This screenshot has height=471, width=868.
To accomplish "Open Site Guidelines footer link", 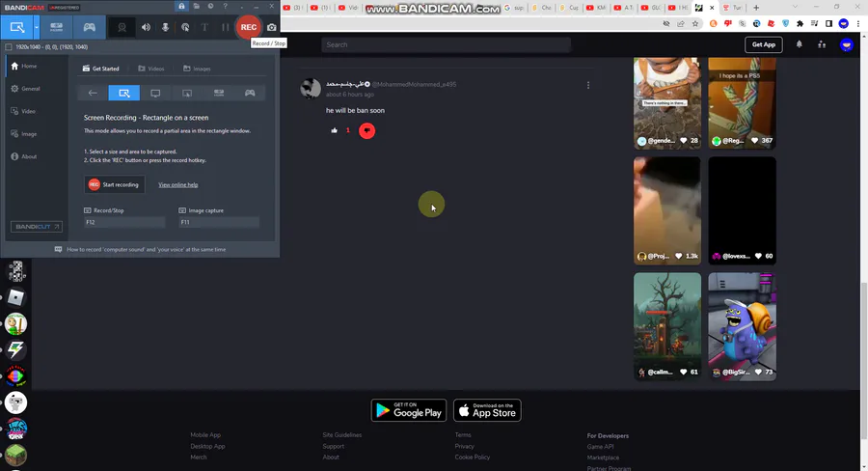I will 342,435.
